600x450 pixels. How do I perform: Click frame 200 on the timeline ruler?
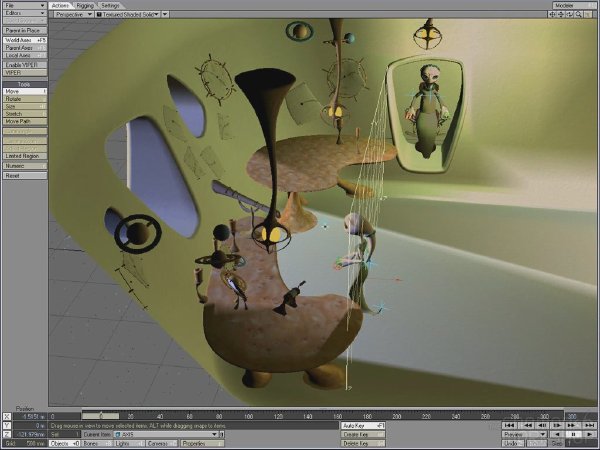tap(397, 416)
